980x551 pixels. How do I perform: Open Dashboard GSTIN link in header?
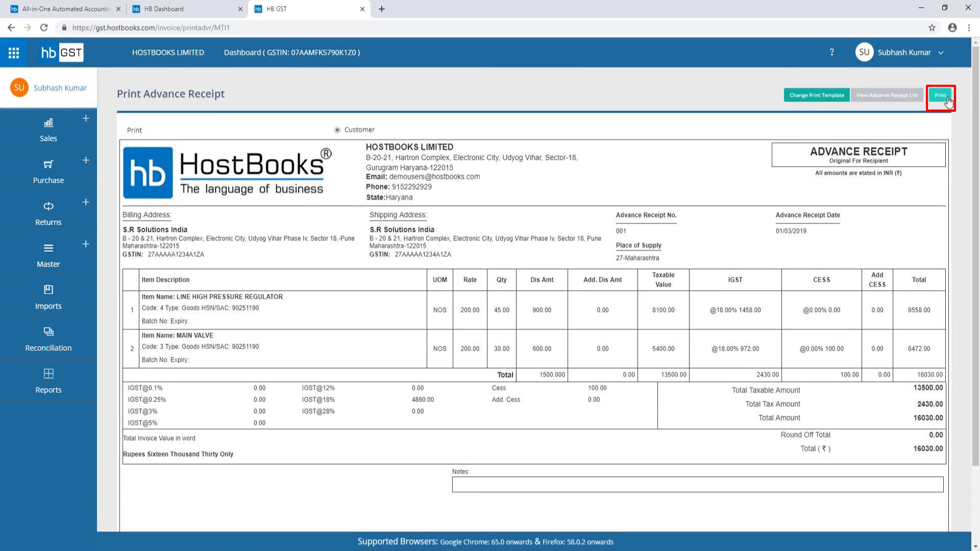click(292, 53)
